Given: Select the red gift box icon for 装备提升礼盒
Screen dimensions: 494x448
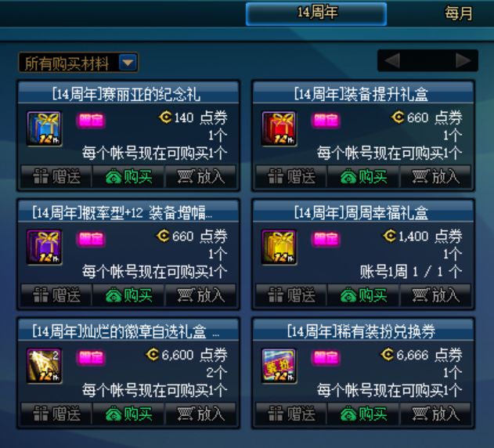Looking at the screenshot, I should pos(279,128).
